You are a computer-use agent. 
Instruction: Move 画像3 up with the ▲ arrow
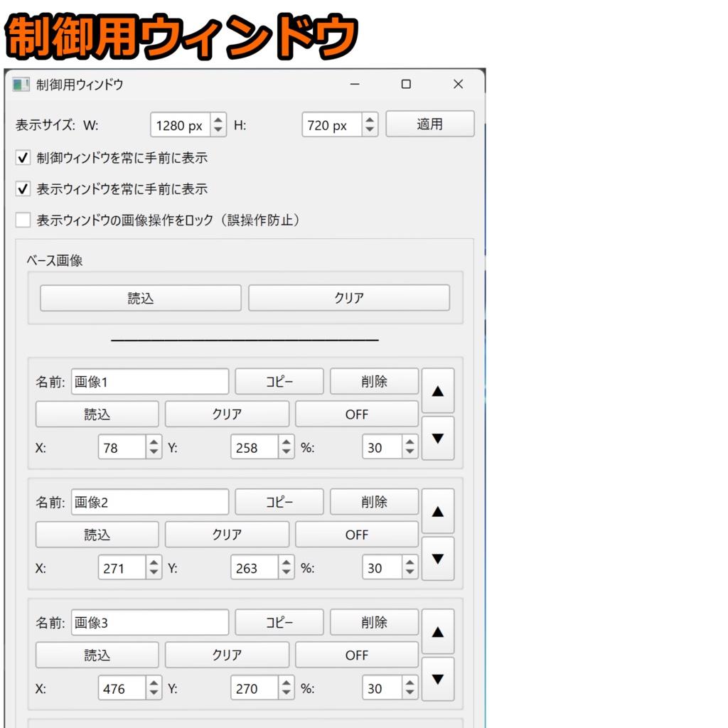click(438, 631)
